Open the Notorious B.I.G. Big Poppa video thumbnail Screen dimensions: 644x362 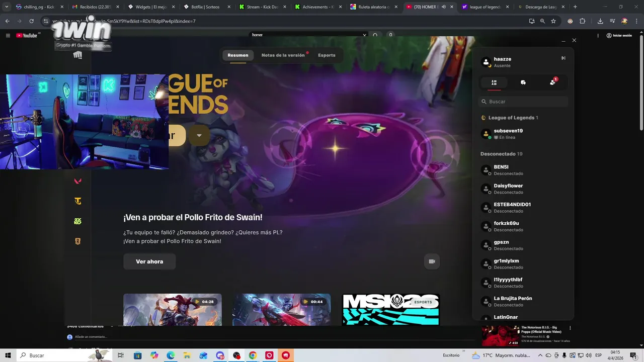[500, 336]
